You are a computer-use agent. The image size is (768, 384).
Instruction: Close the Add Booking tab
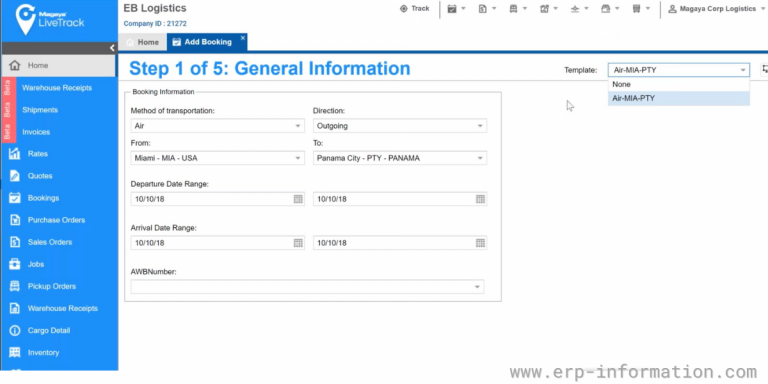click(x=242, y=38)
